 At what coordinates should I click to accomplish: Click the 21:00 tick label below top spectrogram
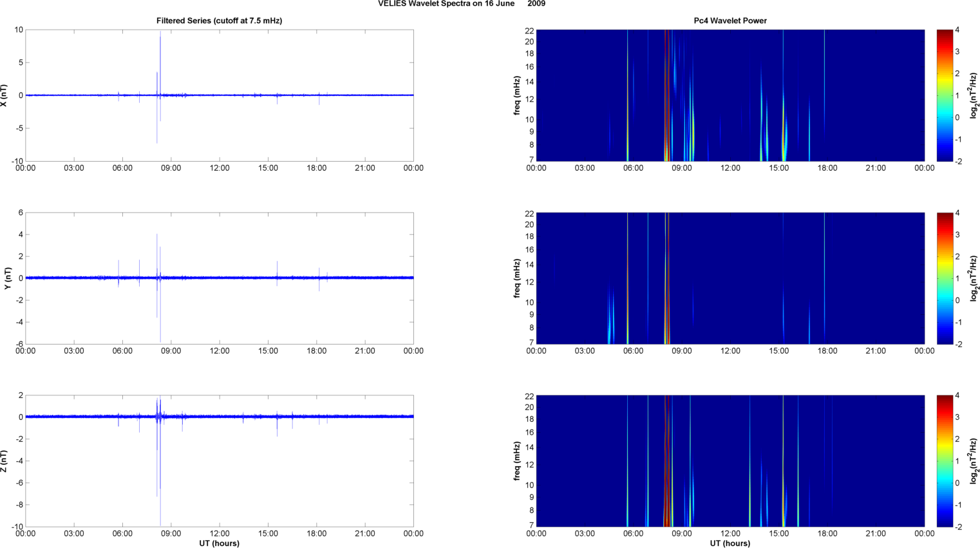click(x=876, y=168)
